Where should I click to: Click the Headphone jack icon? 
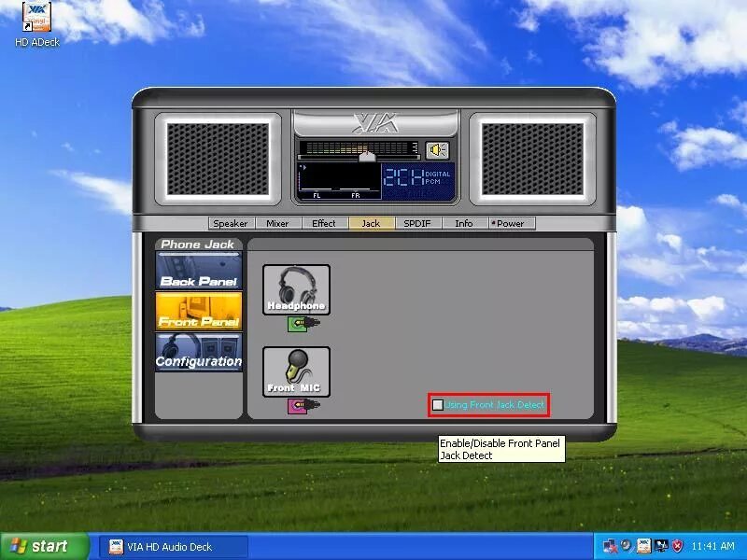[296, 289]
